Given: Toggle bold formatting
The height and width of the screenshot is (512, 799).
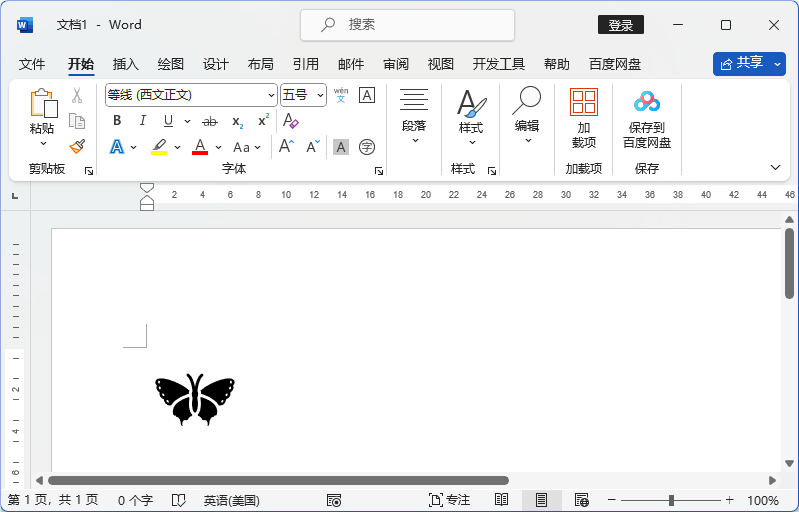Looking at the screenshot, I should 117,121.
